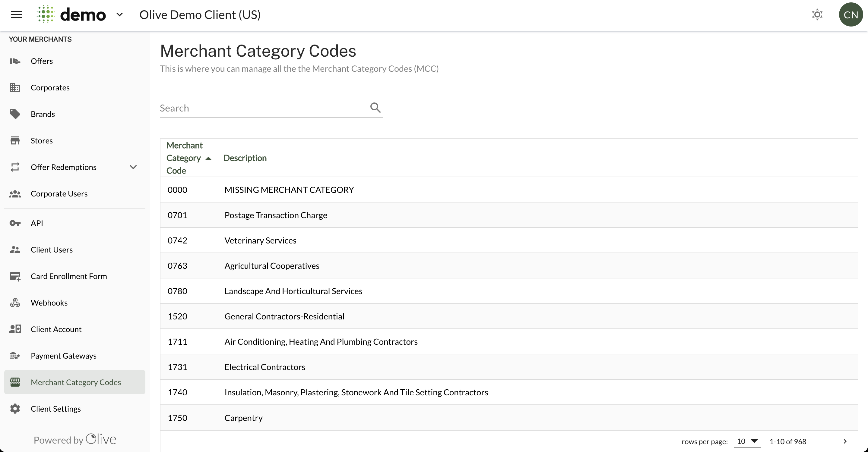Open the CN user avatar menu
Viewport: 868px width, 452px height.
point(851,14)
